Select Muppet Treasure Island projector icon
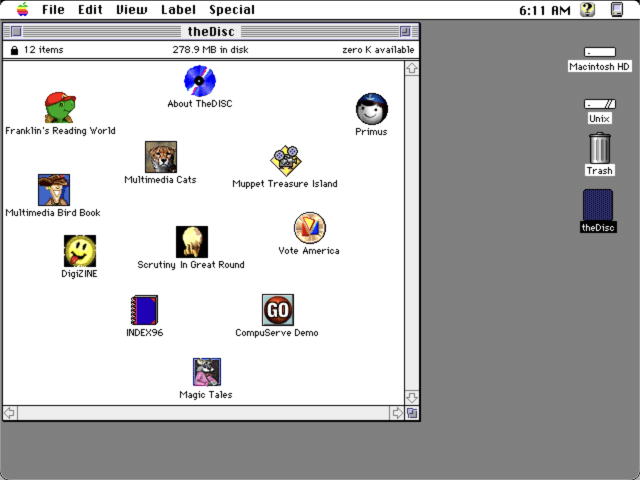Viewport: 640px width, 480px height. click(286, 160)
